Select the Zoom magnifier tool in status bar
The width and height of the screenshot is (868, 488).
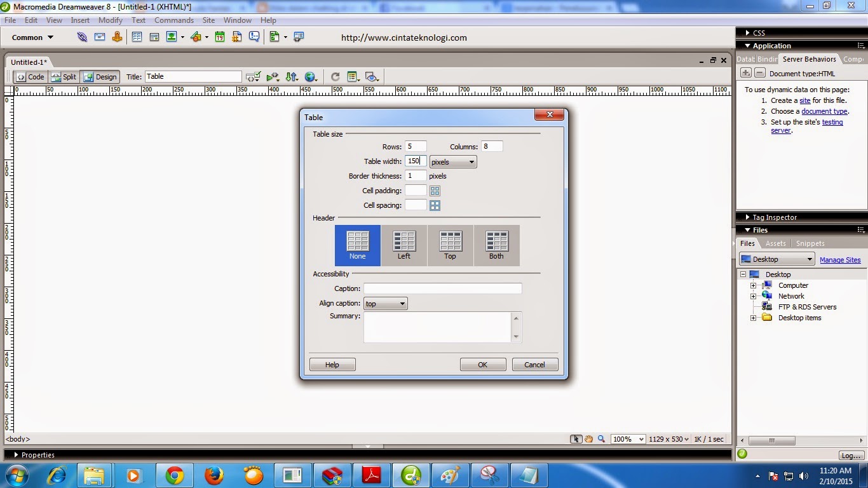[x=601, y=439]
